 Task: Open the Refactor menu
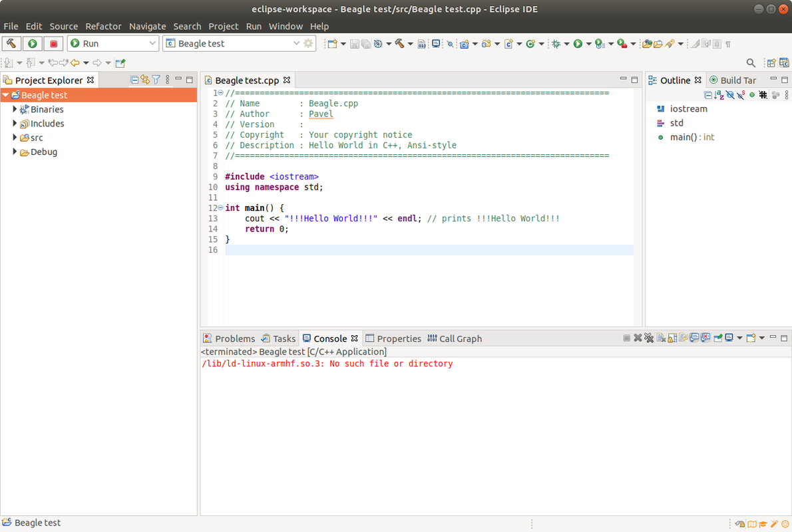click(103, 26)
